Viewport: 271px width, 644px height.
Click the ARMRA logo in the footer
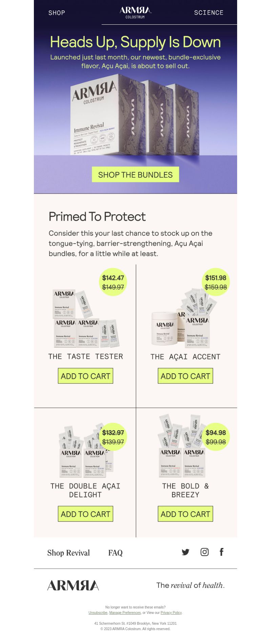click(73, 585)
